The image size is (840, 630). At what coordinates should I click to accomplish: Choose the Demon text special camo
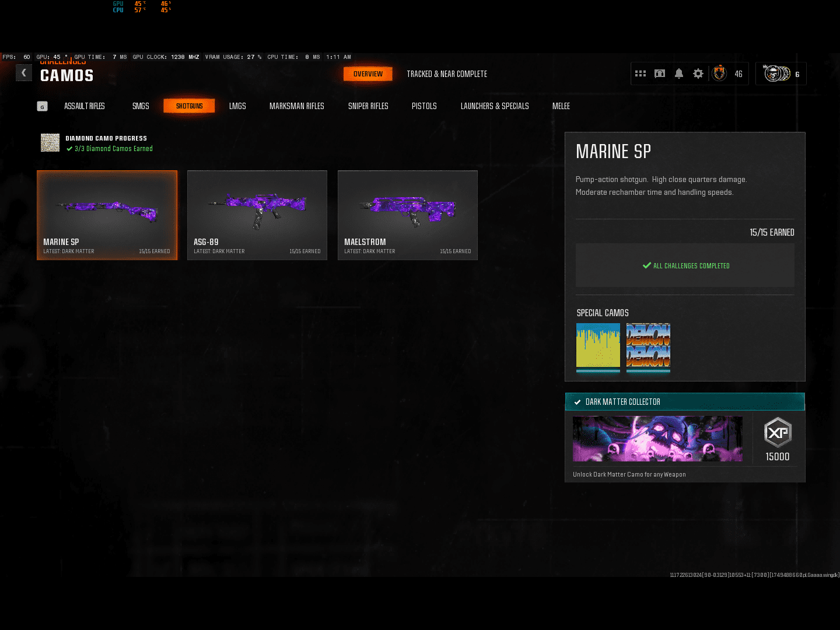click(648, 347)
